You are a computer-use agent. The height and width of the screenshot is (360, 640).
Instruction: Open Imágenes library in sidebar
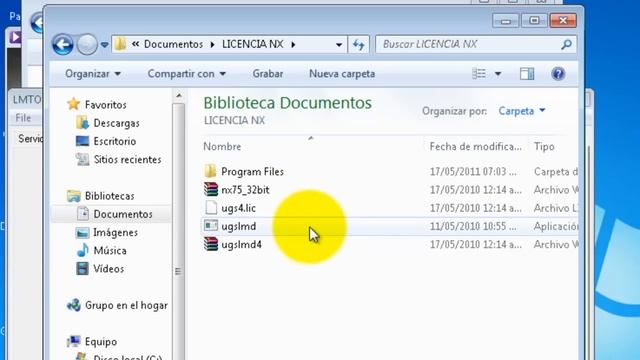point(116,233)
